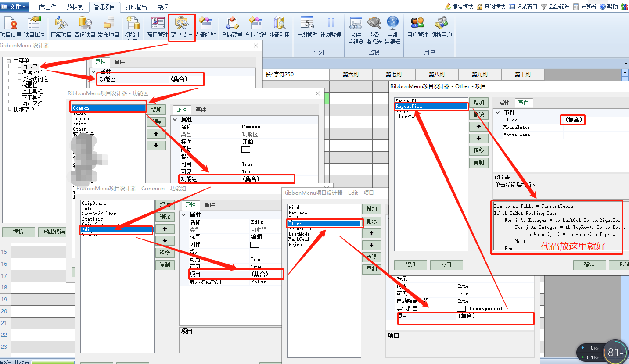Click 字体颜色 Transparent color swatch
The image size is (629, 364).
coord(461,308)
